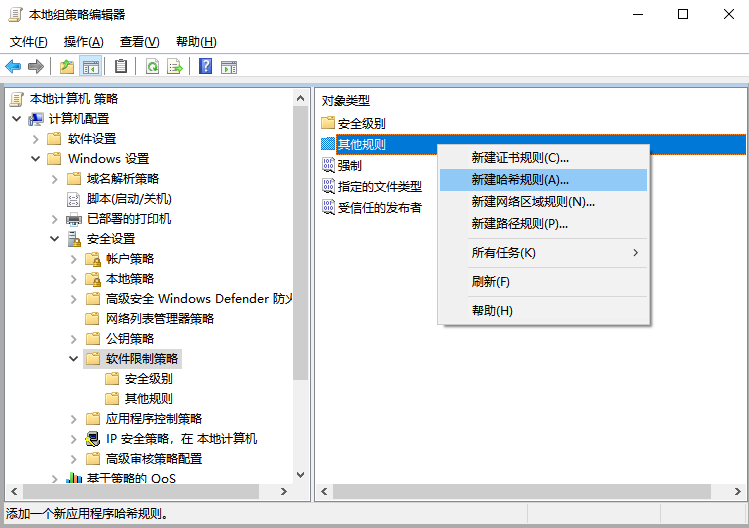This screenshot has height=528, width=749.
Task: Choose 帮助(H) from context menu
Action: coord(543,311)
